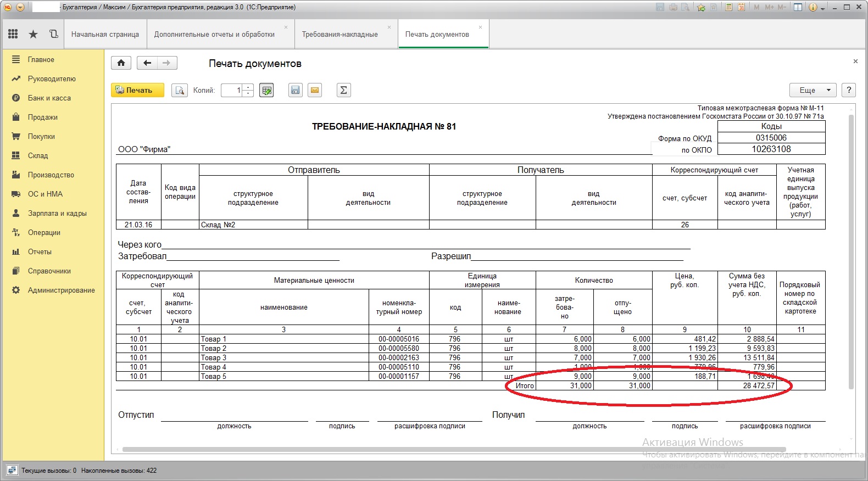The height and width of the screenshot is (481, 868).
Task: Open Производство section
Action: pos(53,175)
